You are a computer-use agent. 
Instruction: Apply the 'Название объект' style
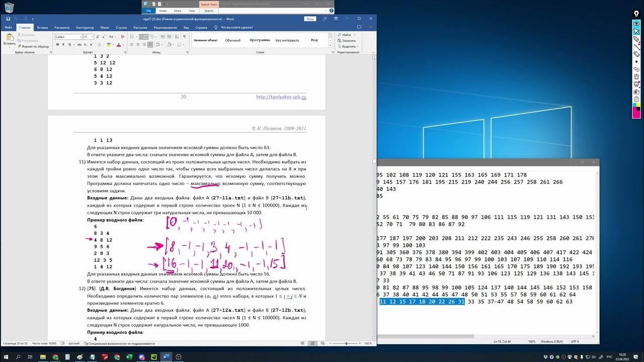tap(206, 40)
